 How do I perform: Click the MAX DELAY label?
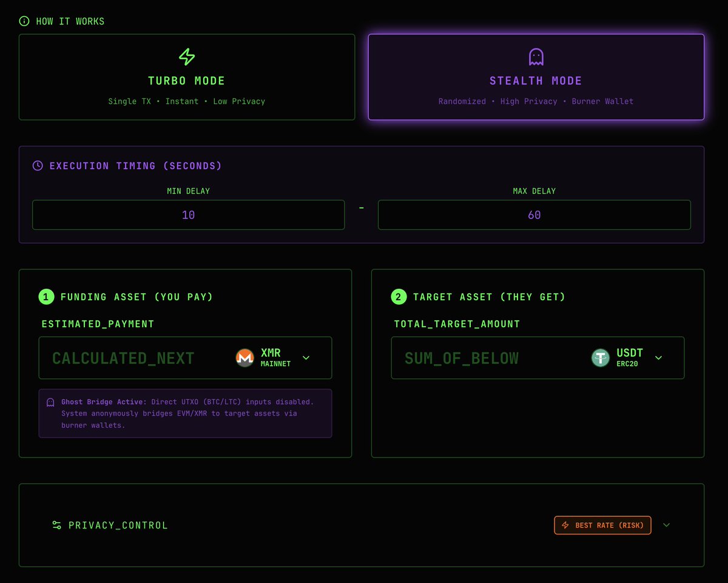[534, 191]
